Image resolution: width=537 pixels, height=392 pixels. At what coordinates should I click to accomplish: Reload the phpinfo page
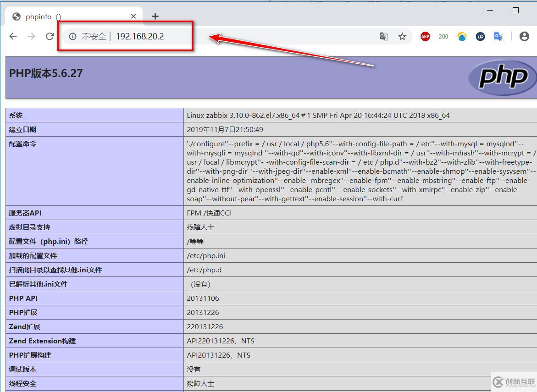[50, 36]
